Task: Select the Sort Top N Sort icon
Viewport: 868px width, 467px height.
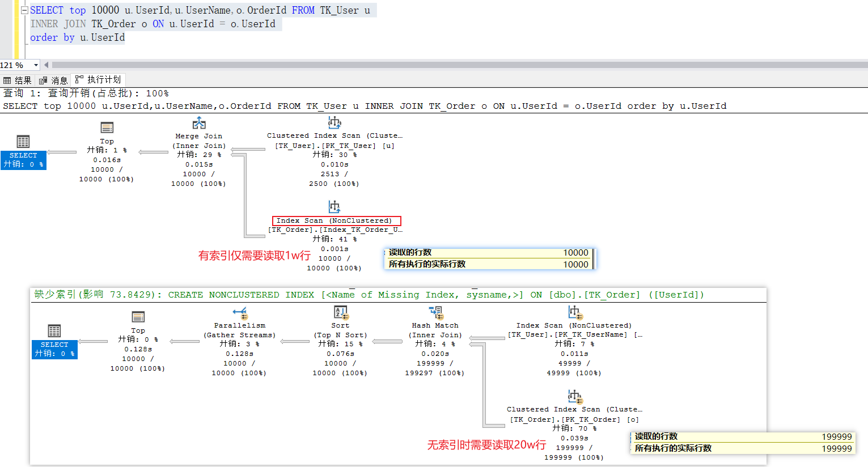Action: pos(341,312)
